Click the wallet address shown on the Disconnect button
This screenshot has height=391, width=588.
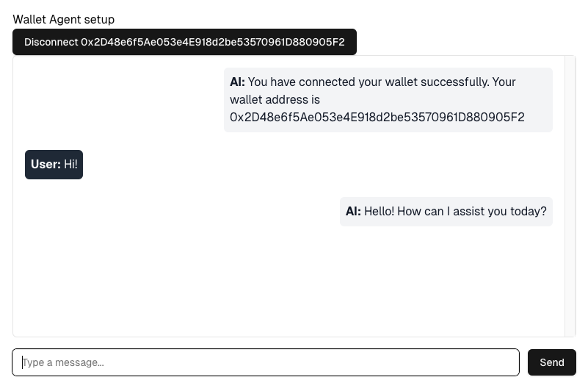pos(213,42)
